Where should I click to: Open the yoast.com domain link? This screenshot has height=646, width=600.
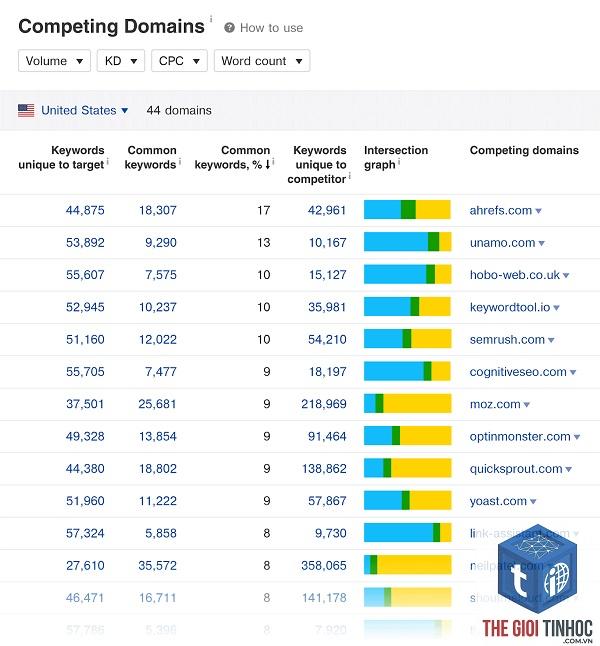(498, 501)
